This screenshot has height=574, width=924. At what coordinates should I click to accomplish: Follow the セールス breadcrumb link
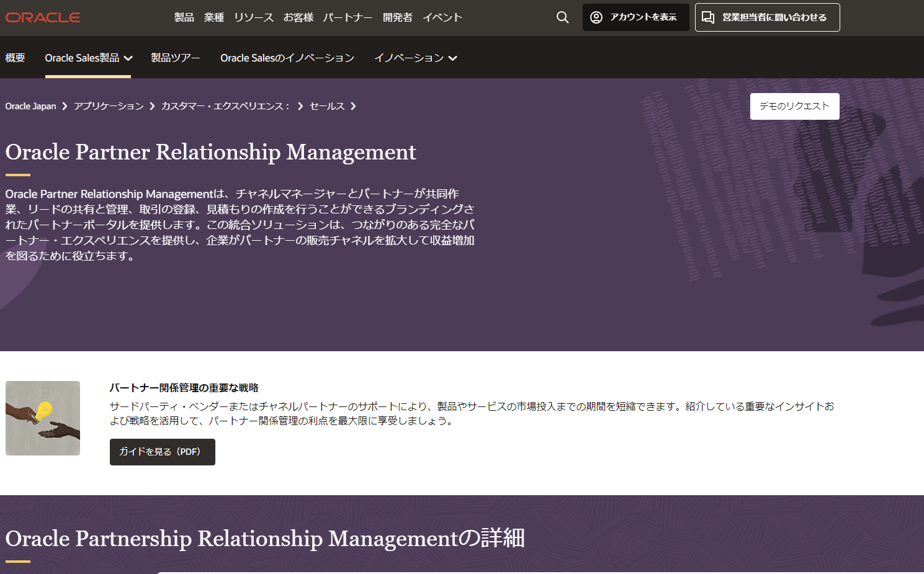327,106
